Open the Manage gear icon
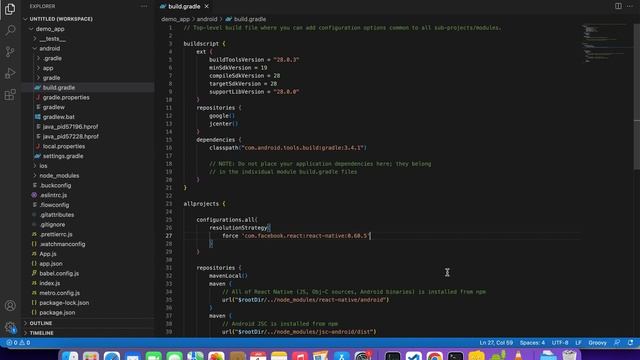Image resolution: width=640 pixels, height=360 pixels. click(x=10, y=327)
